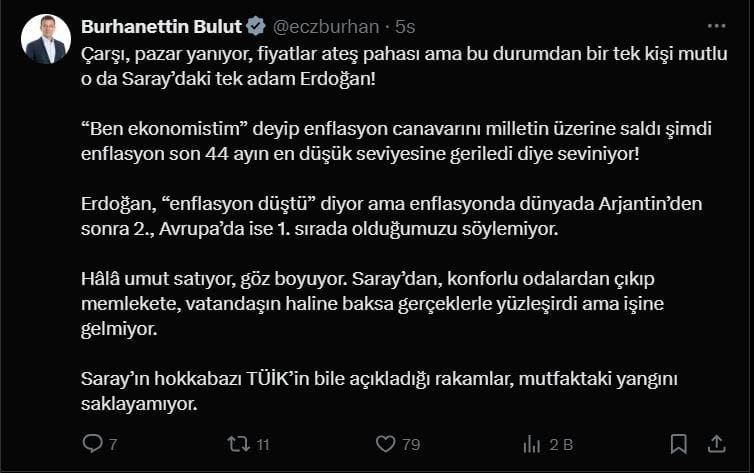The width and height of the screenshot is (754, 473).
Task: Click the paragraph starting "Ben ekonomistim"
Action: coord(396,141)
